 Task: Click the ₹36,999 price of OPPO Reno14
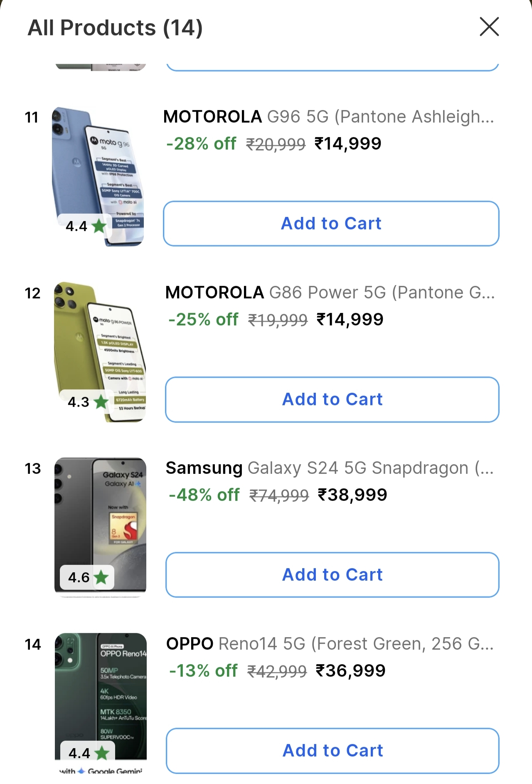[x=351, y=671]
